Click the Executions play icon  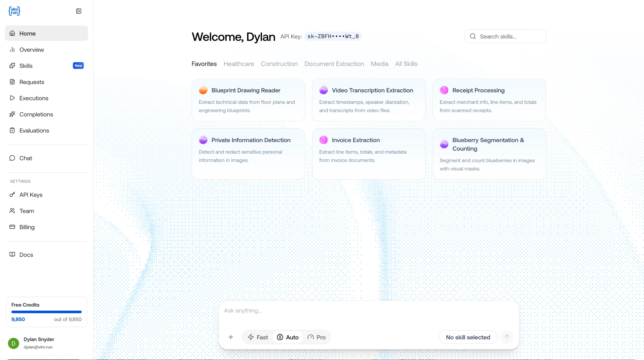[12, 98]
